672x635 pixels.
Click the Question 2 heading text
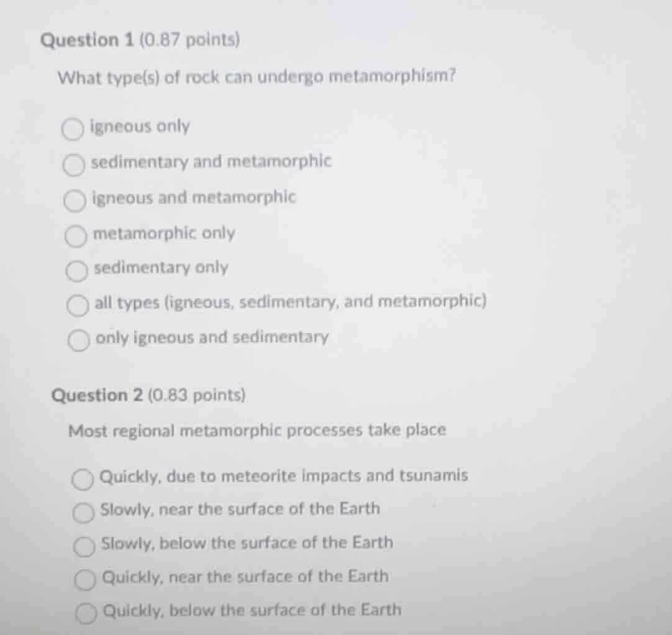[102, 395]
